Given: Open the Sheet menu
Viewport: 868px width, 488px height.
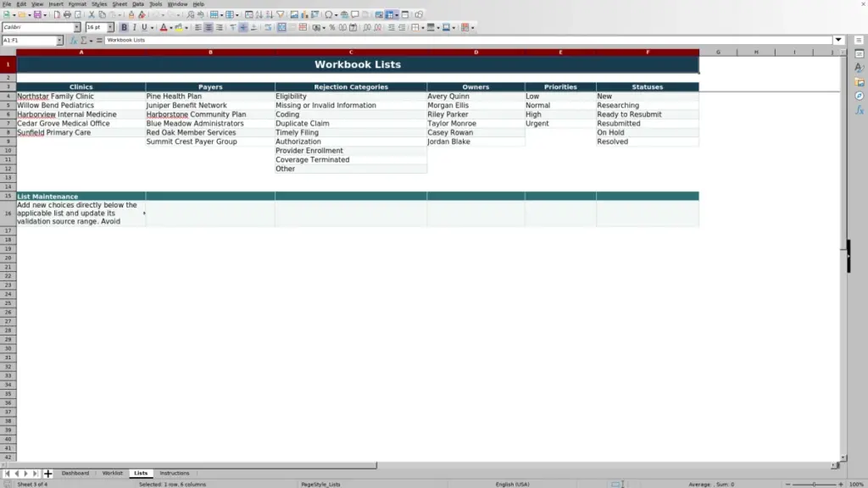Looking at the screenshot, I should 120,4.
